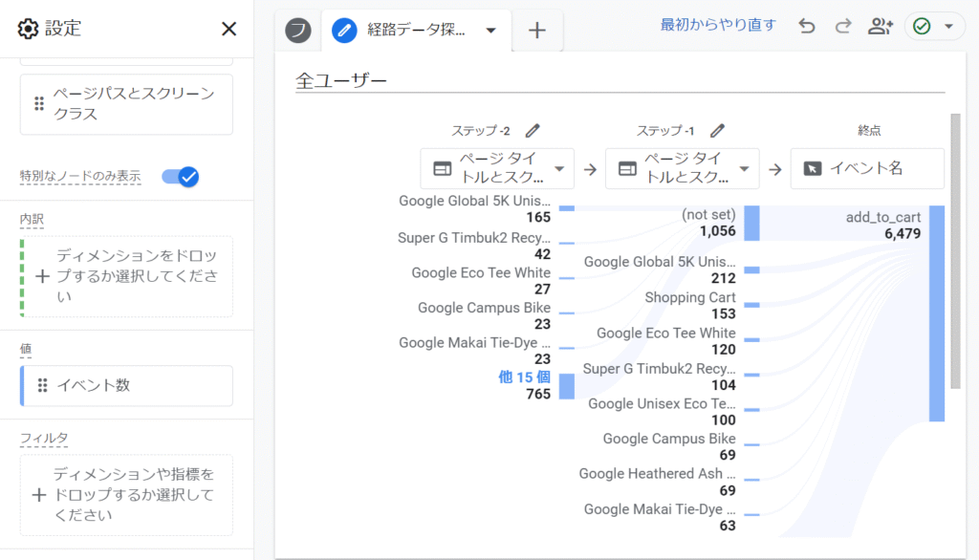Open 経路データ探索 tab dropdown arrow
The image size is (979, 560).
coord(491,31)
